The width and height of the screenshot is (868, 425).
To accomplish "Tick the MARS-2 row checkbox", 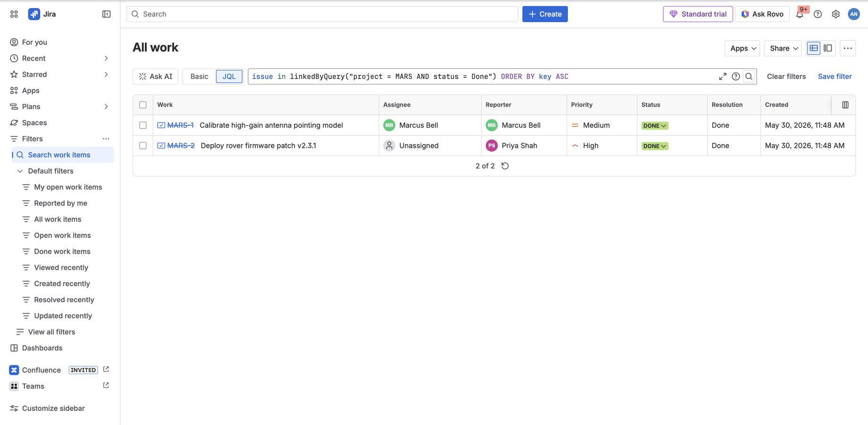I will click(143, 145).
